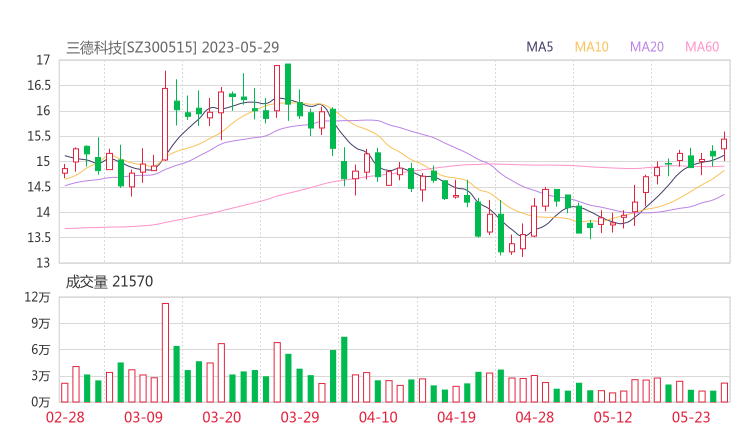Click the 03-20 date axis label
Image resolution: width=740 pixels, height=440 pixels.
(221, 417)
